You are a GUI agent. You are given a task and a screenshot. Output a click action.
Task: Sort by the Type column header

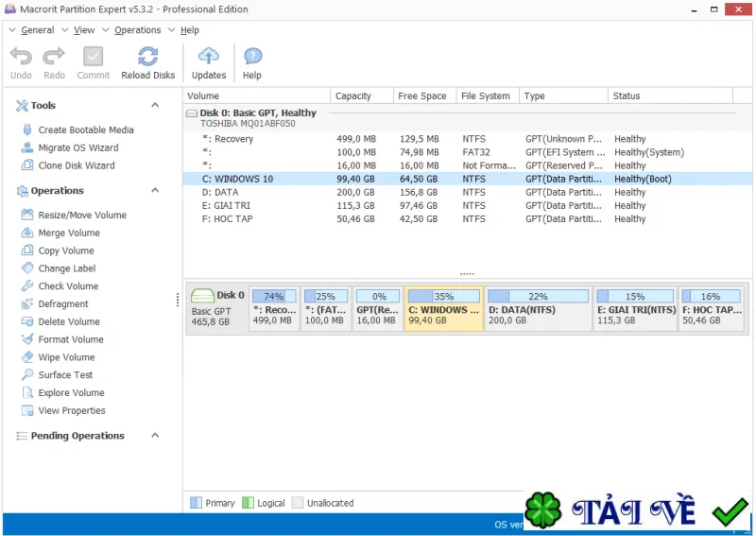[563, 95]
